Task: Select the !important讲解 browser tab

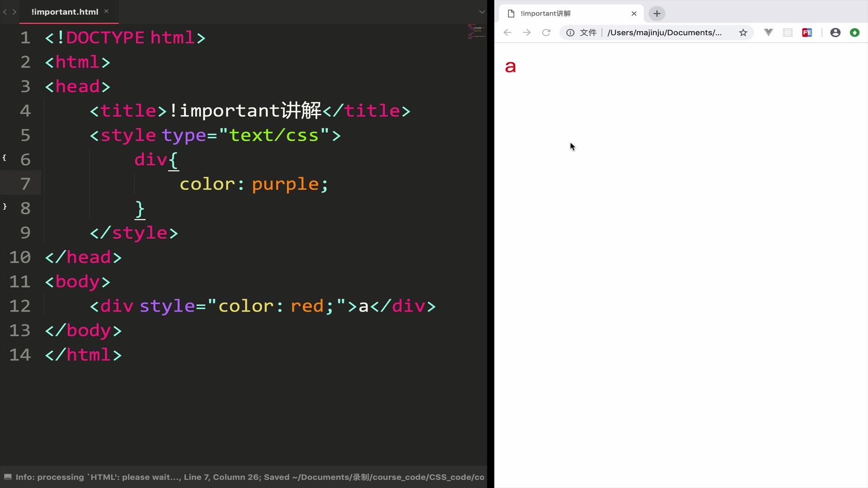Action: pyautogui.click(x=546, y=14)
